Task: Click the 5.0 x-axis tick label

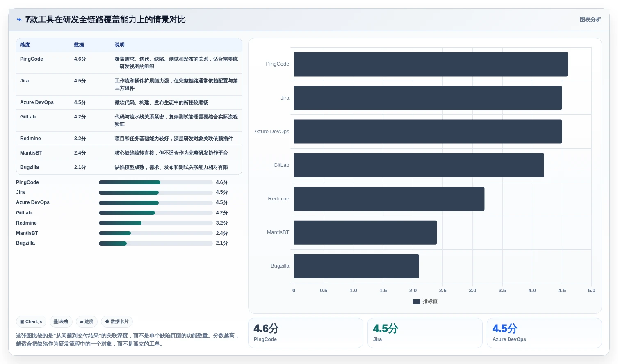Action: pos(591,291)
